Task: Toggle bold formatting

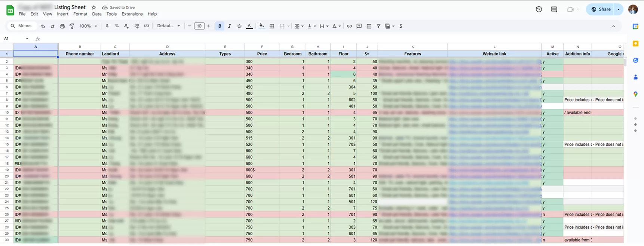Action: (x=220, y=26)
